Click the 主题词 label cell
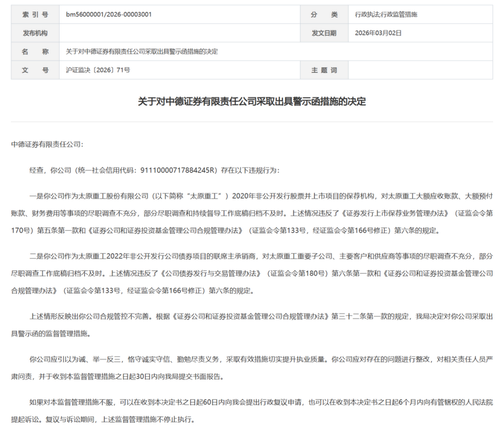Image resolution: width=504 pixels, height=443 pixels. (x=324, y=71)
